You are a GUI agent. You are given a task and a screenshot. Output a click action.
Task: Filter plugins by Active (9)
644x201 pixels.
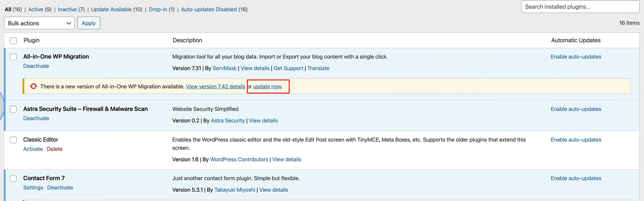tap(40, 9)
